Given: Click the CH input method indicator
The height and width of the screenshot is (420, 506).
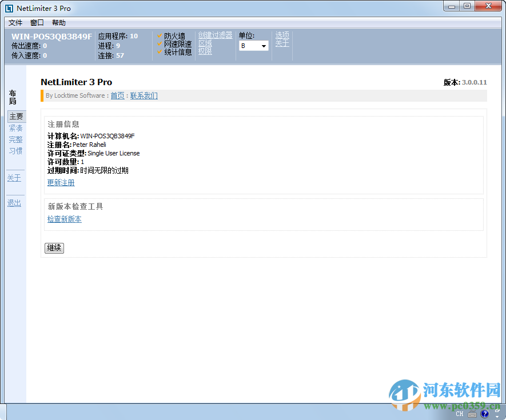Looking at the screenshot, I should click(459, 414).
